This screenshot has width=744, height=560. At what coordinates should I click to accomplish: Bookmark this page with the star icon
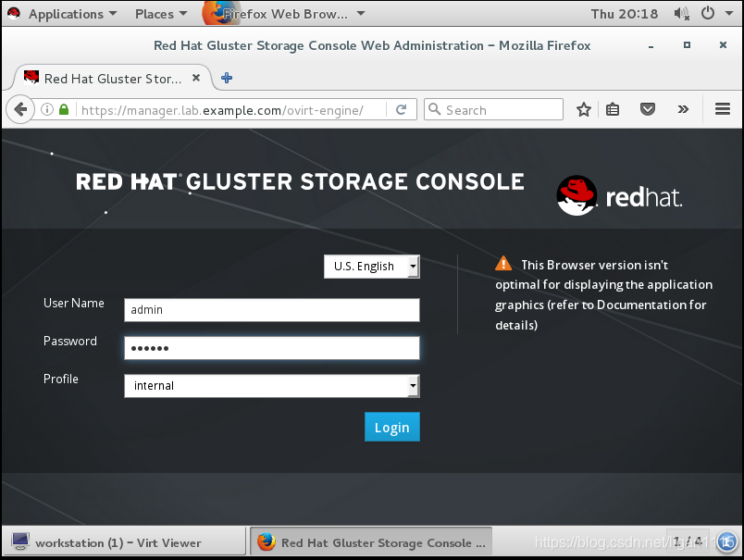click(x=584, y=109)
